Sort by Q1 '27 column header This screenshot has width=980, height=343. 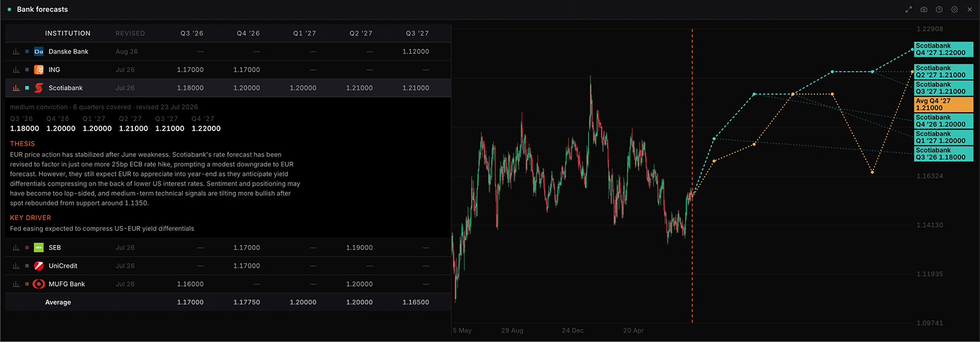coord(304,34)
